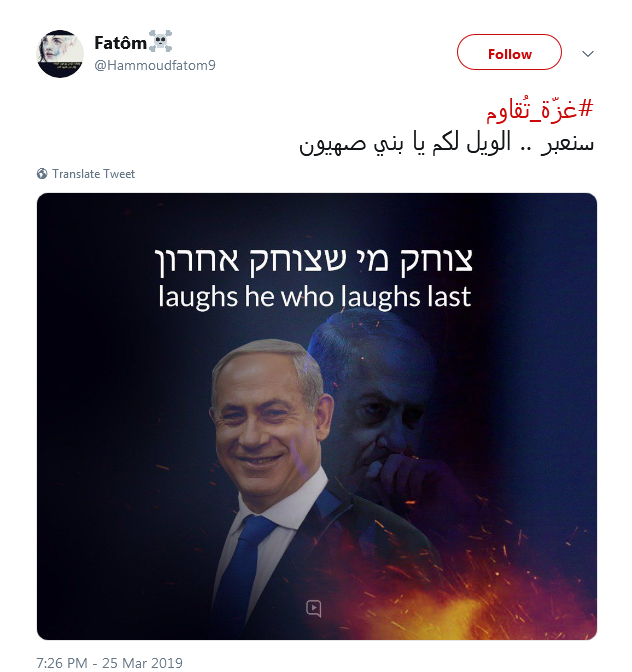632x672 pixels.
Task: Click the Follow button
Action: [509, 52]
